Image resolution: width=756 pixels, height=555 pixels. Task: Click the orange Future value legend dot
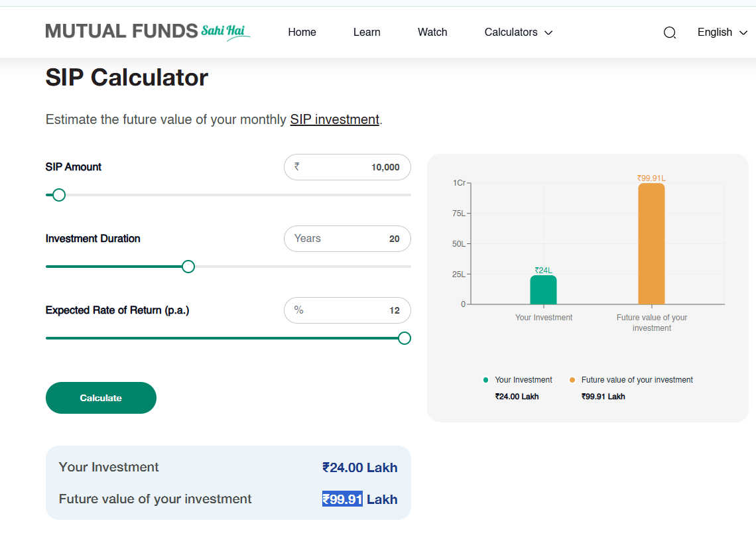click(572, 380)
